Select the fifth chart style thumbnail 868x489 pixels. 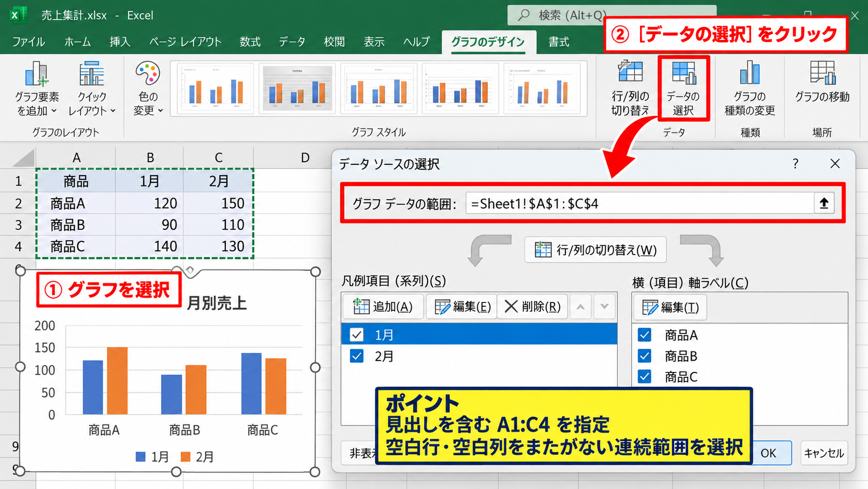[x=542, y=87]
